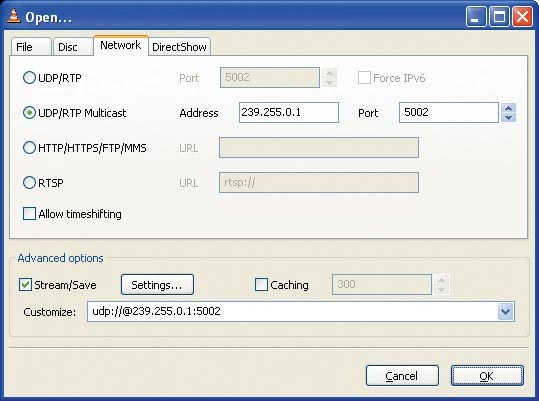Open Stream/Save Settings button
Screen dimensions: 539x401
[x=157, y=285]
